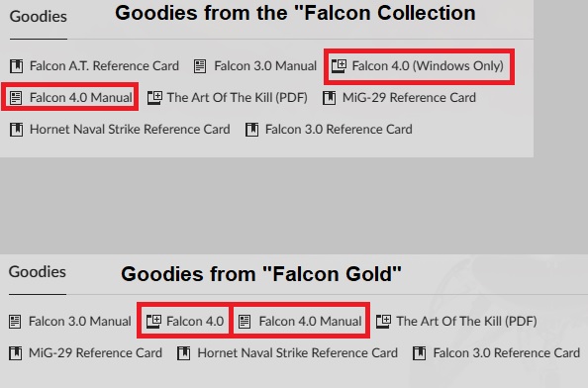Click the icon beside the Falcon Collection Art Of The Kill (PDF)
588x388 pixels.
(x=154, y=97)
